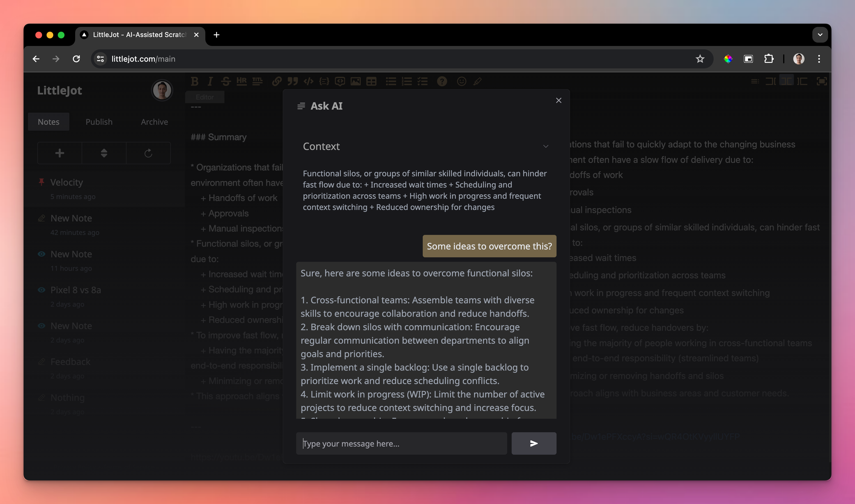Open the notes sort order dropdown
This screenshot has height=504, width=855.
104,153
